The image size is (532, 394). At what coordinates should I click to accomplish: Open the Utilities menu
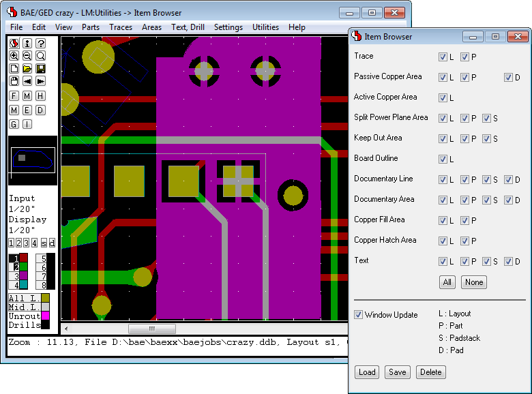pyautogui.click(x=265, y=27)
